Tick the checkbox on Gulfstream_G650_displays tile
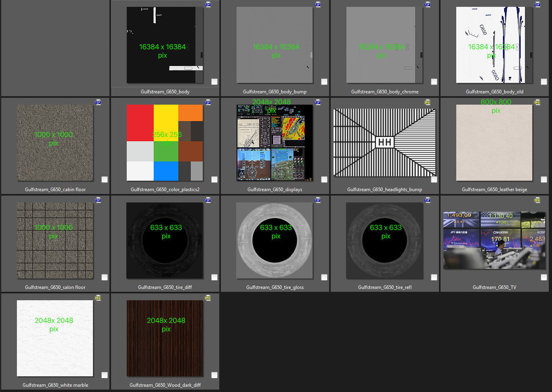 324,179
